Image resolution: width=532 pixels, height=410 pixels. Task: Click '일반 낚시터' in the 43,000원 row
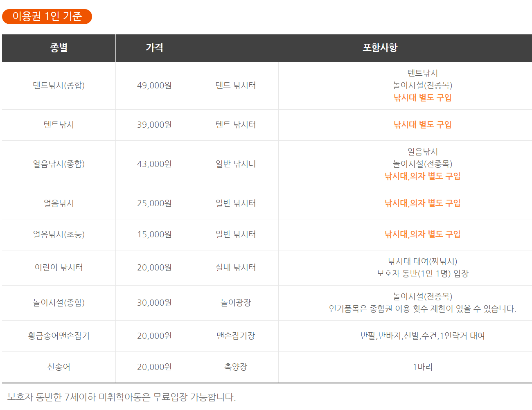point(236,164)
